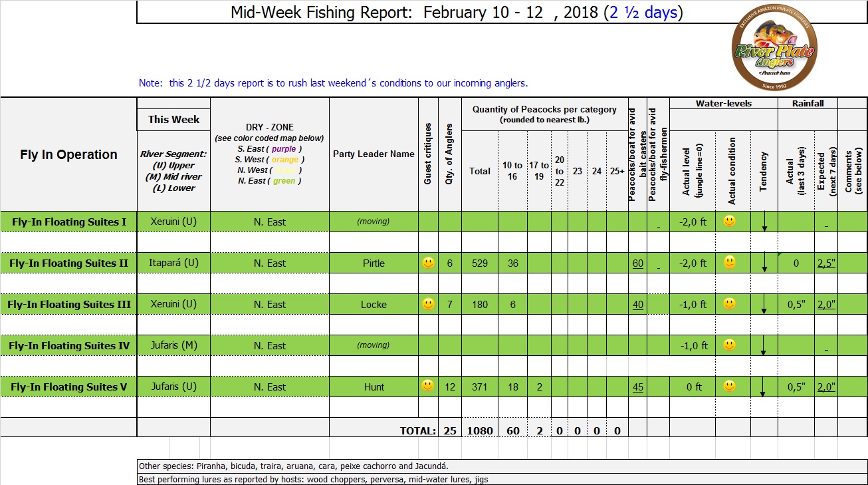Select the Total 1080 peacocks cell

tap(479, 430)
